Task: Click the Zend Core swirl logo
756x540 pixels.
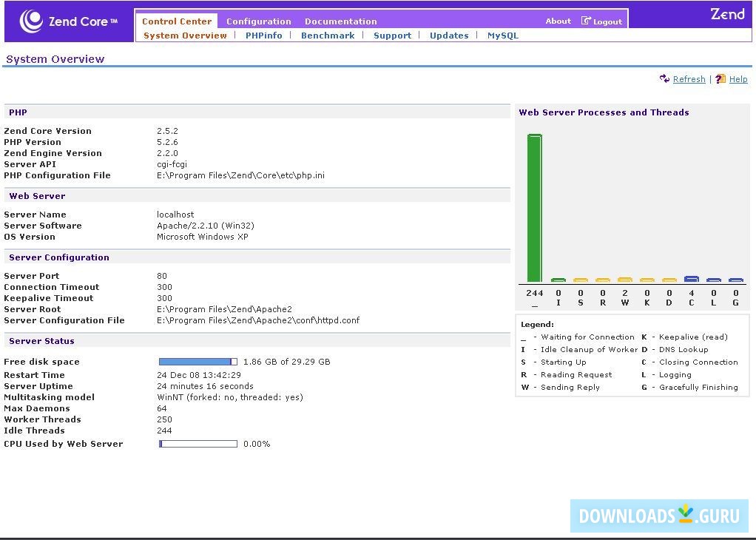Action: coord(31,21)
